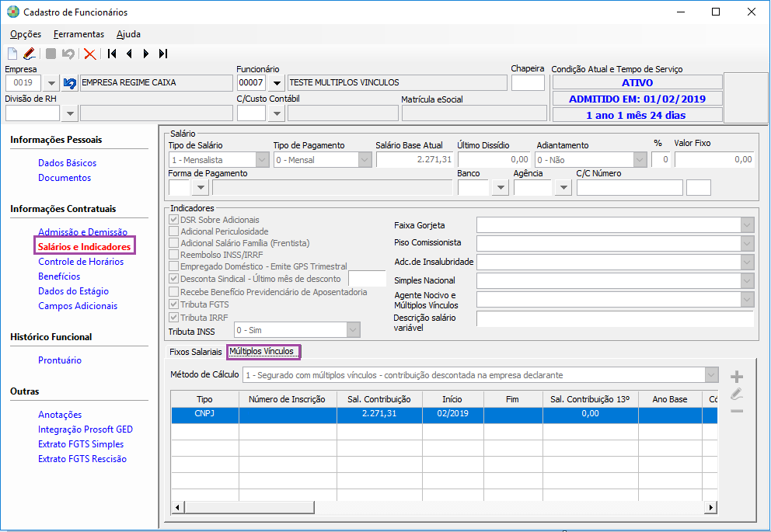Screen dimensions: 771x532
Task: Open the Agência dropdown arrow
Action: pyautogui.click(x=563, y=188)
